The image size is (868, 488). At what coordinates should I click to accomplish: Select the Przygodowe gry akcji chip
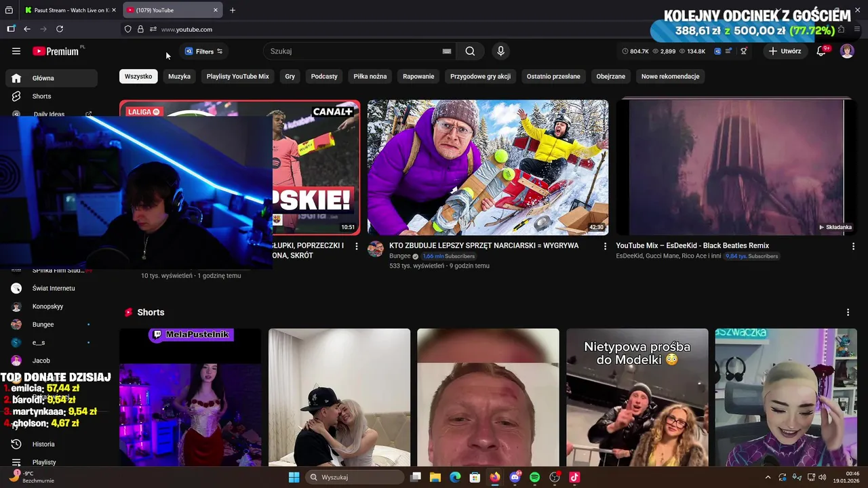coord(480,77)
